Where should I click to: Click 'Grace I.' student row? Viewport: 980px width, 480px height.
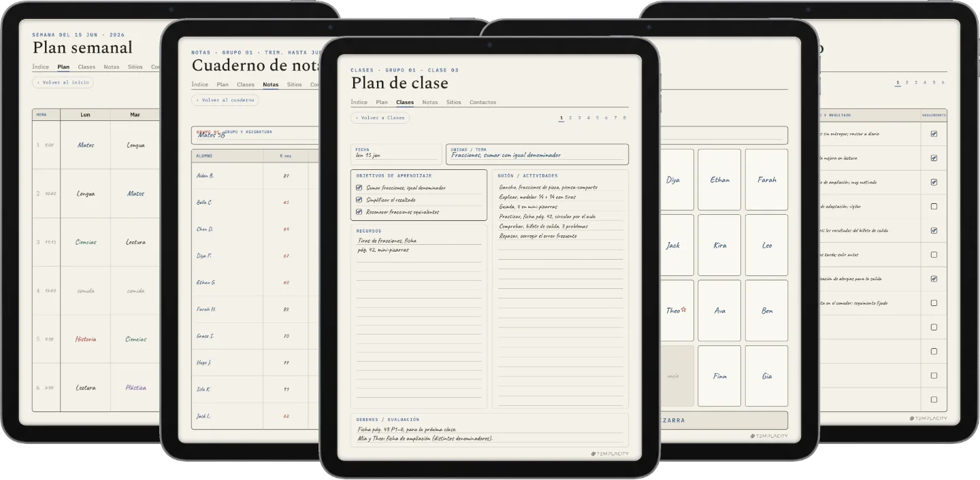coord(205,336)
